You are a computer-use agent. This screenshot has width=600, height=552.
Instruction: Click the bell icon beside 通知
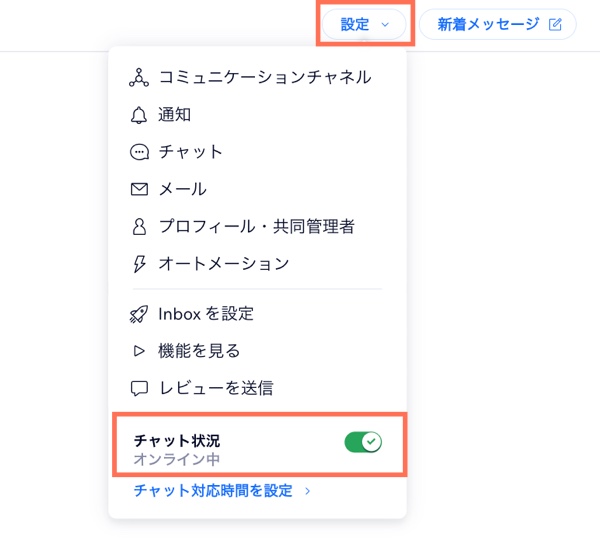(x=139, y=115)
